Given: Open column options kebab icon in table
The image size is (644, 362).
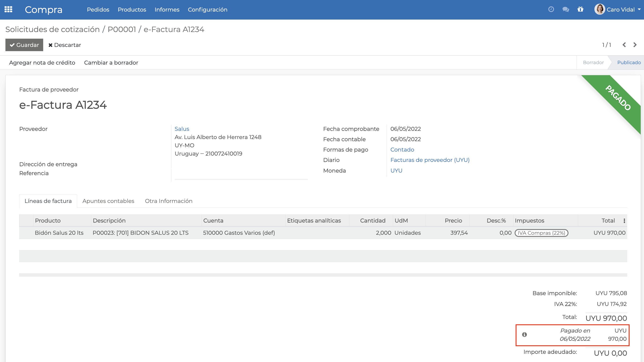Looking at the screenshot, I should pos(624,221).
